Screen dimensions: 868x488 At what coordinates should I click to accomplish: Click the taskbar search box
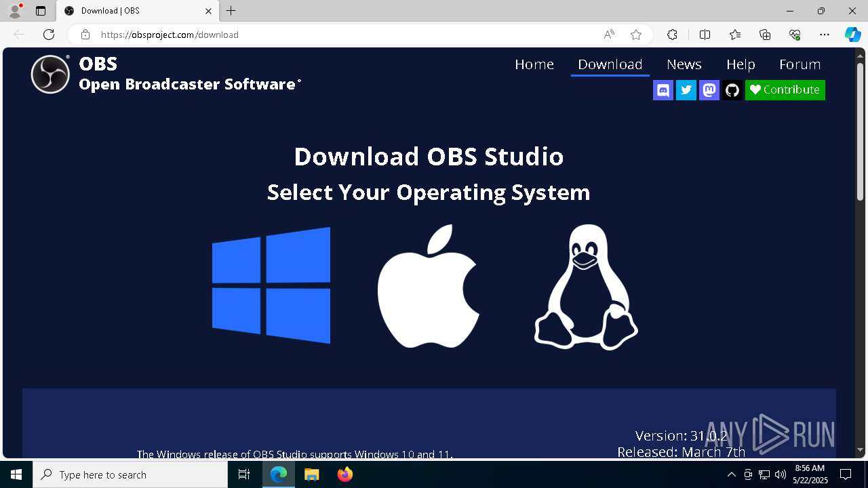click(x=130, y=474)
